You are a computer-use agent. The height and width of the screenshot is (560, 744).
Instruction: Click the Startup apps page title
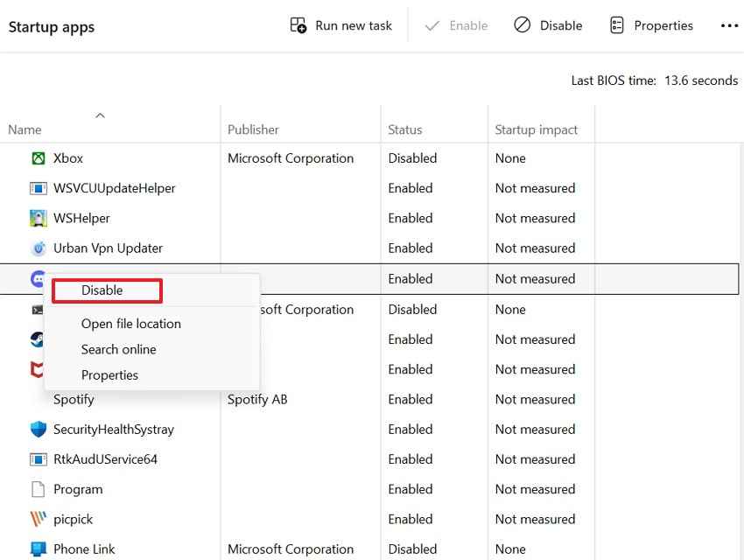52,27
